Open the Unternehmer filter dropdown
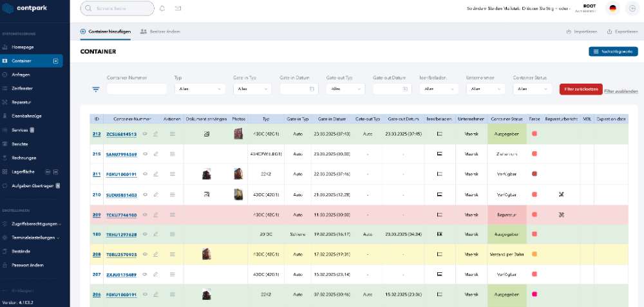 (486, 89)
